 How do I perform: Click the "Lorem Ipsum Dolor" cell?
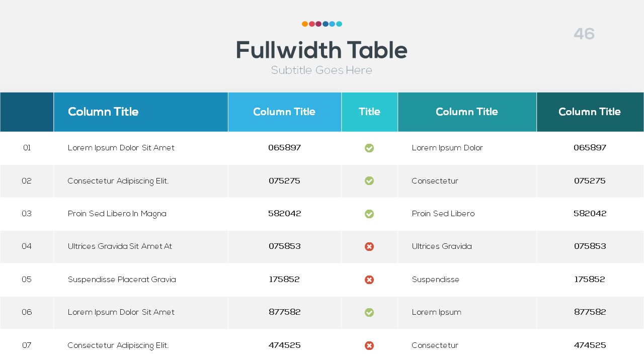447,148
